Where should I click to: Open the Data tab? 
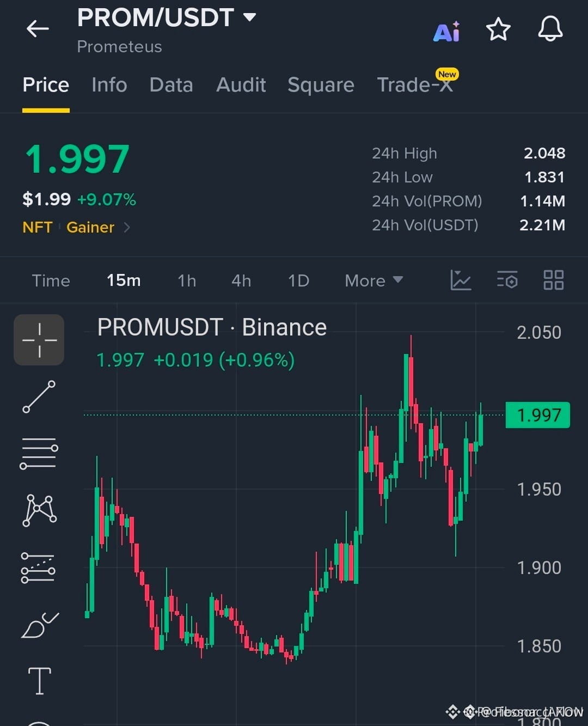pyautogui.click(x=171, y=85)
